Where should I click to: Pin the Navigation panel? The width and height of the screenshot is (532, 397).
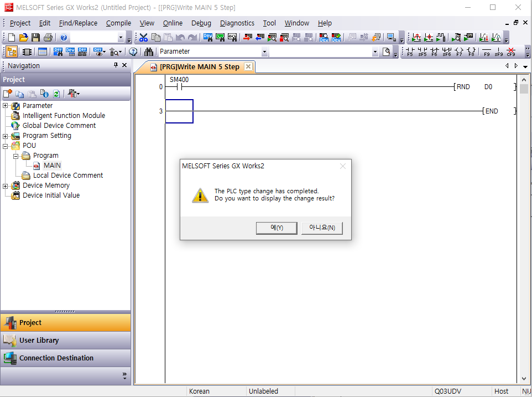click(116, 65)
